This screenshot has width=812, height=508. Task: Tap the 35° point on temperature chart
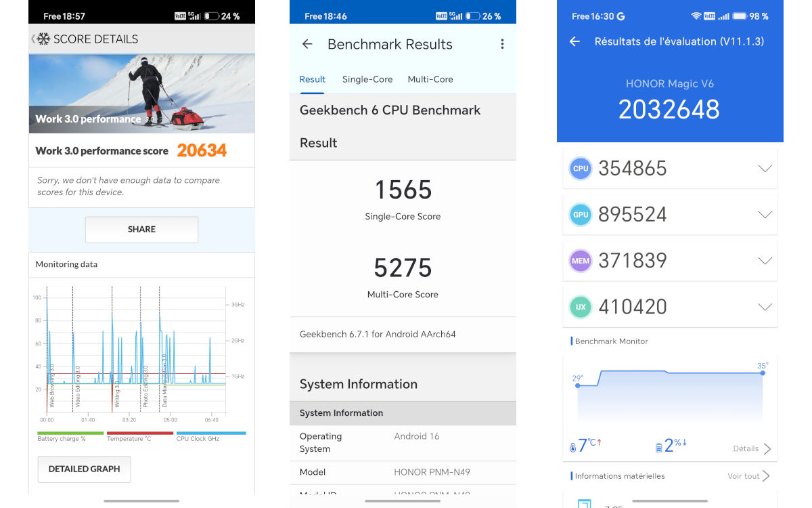763,373
